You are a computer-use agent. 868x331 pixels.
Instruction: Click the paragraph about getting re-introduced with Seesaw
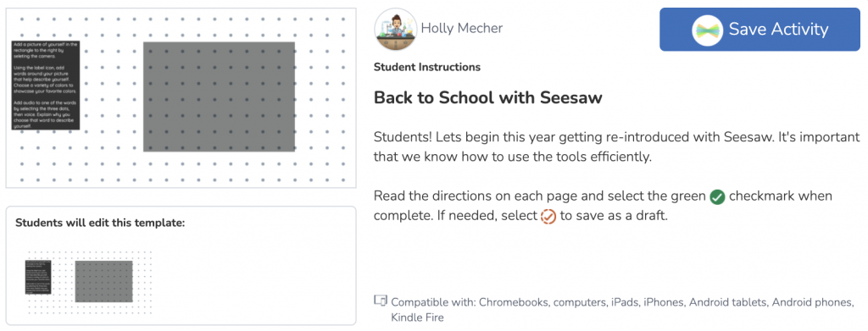point(617,147)
